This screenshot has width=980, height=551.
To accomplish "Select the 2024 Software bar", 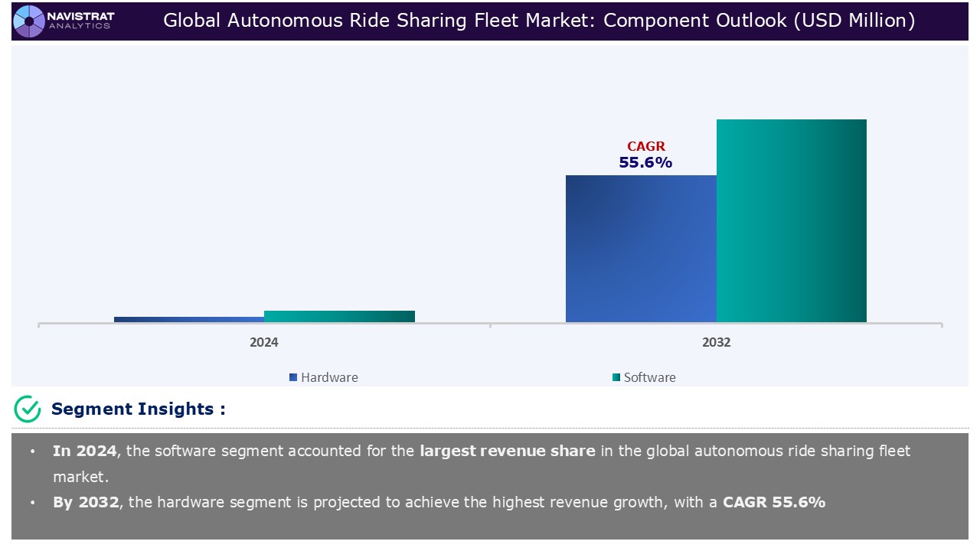I will pos(339,316).
